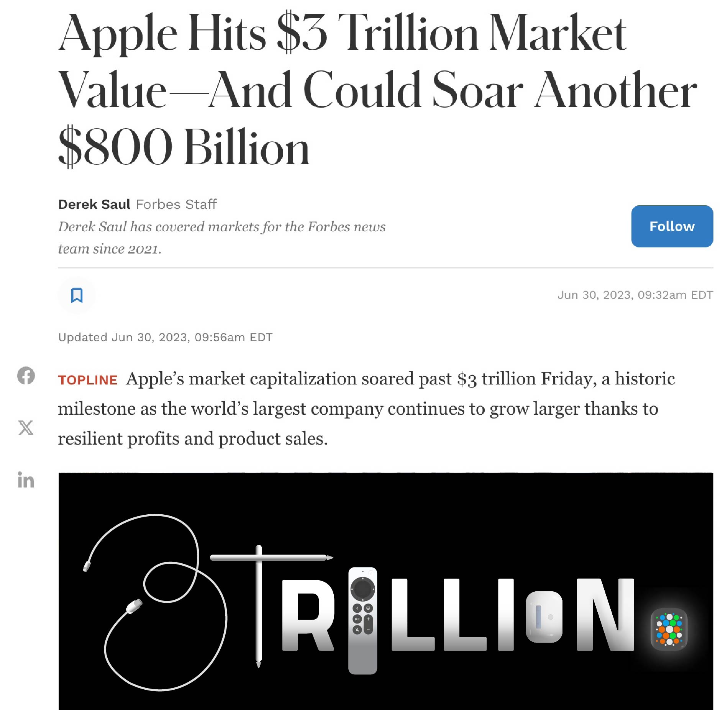The image size is (728, 710).
Task: Click the Jun 30, 2023, 09:32am EDT timestamp
Action: pyautogui.click(x=635, y=295)
